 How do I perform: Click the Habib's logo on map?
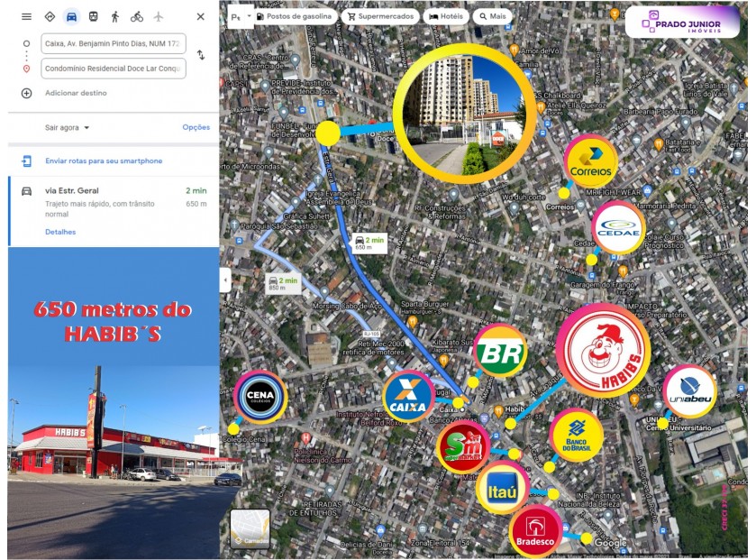point(603,351)
